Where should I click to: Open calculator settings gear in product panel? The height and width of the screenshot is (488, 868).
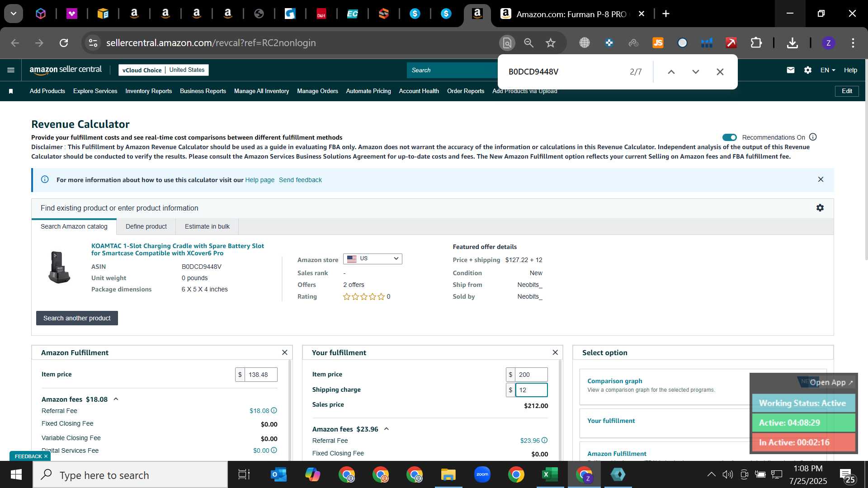[820, 208]
